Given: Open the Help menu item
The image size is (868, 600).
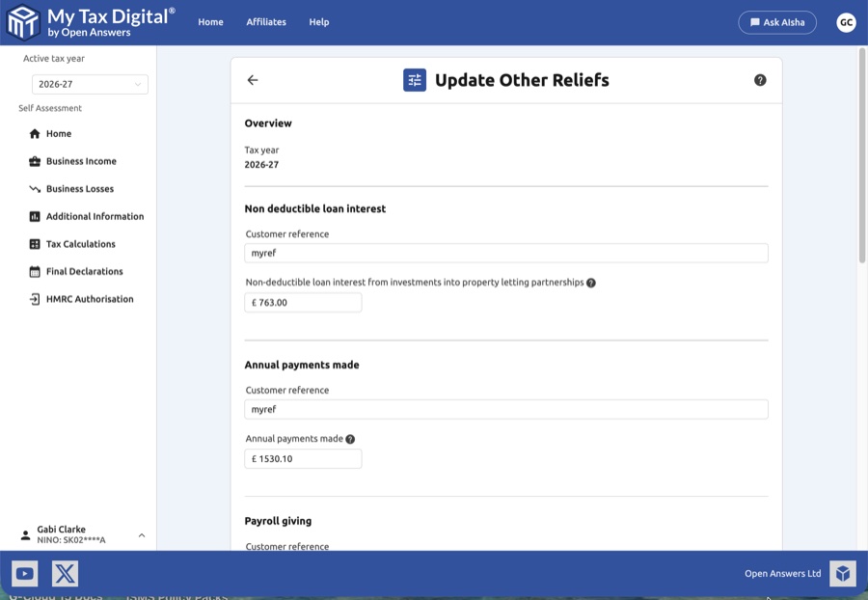Looking at the screenshot, I should [x=319, y=22].
